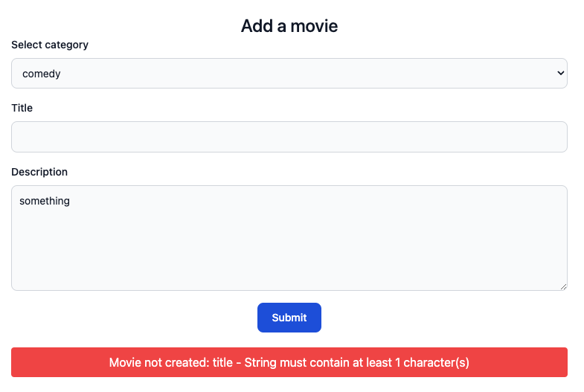The width and height of the screenshot is (584, 392).
Task: Click the word 'Submit' on the button
Action: (x=289, y=318)
